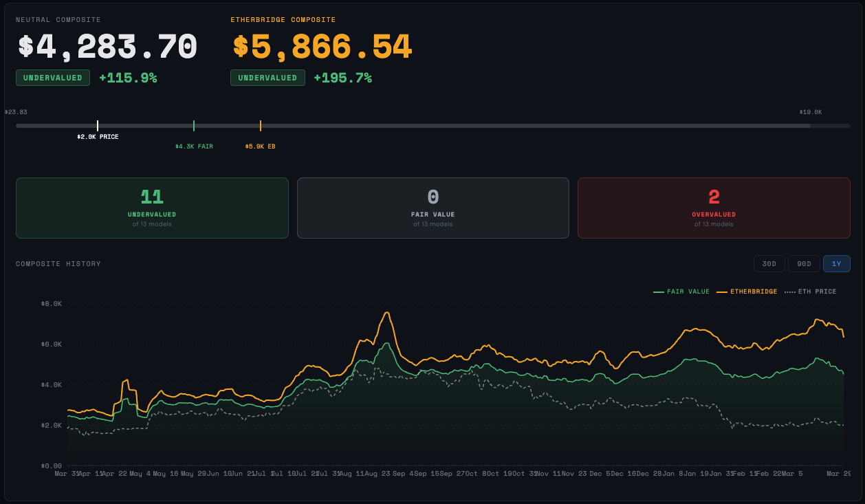The image size is (865, 504).
Task: Toggle the Fair Value legend entry
Action: (681, 292)
